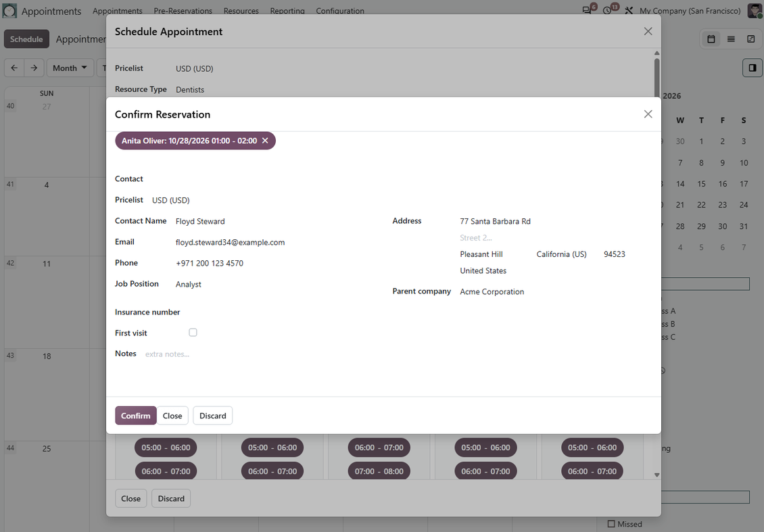Open the Appointments app home icon
764x532 pixels.
tap(9, 11)
